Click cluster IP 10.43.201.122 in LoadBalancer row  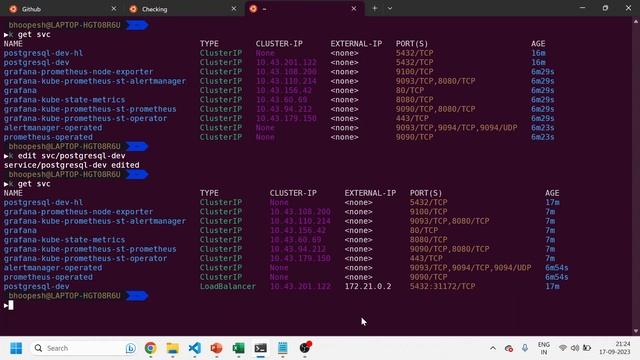click(x=300, y=287)
